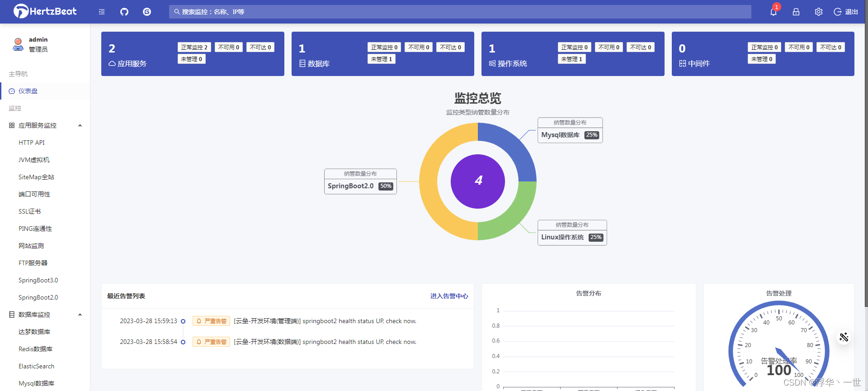Click the 应用服务监控 grid icon
The width and height of the screenshot is (868, 391).
click(12, 125)
